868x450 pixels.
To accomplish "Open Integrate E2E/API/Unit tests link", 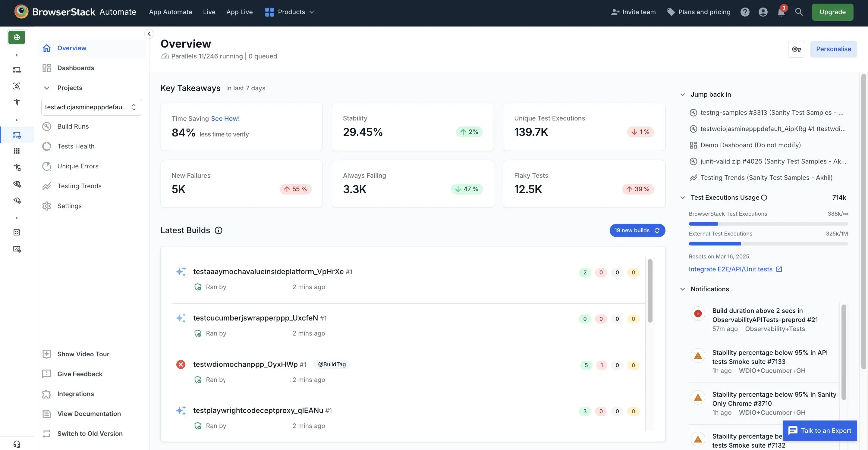I will coord(731,269).
